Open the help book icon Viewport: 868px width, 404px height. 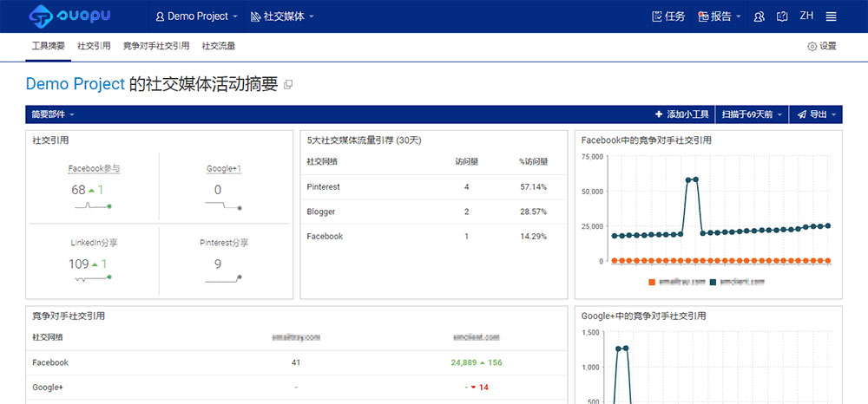[782, 16]
